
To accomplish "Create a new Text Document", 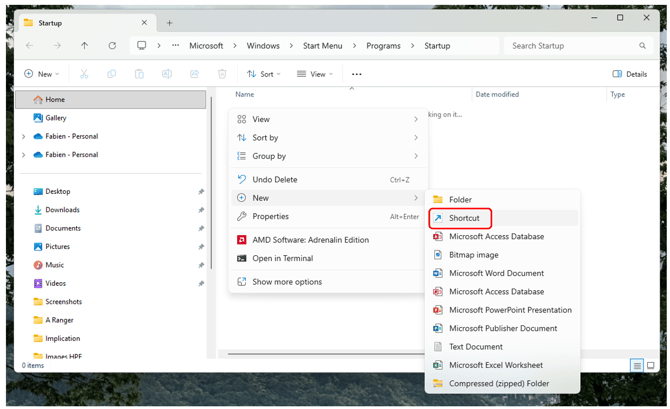I will [x=502, y=347].
